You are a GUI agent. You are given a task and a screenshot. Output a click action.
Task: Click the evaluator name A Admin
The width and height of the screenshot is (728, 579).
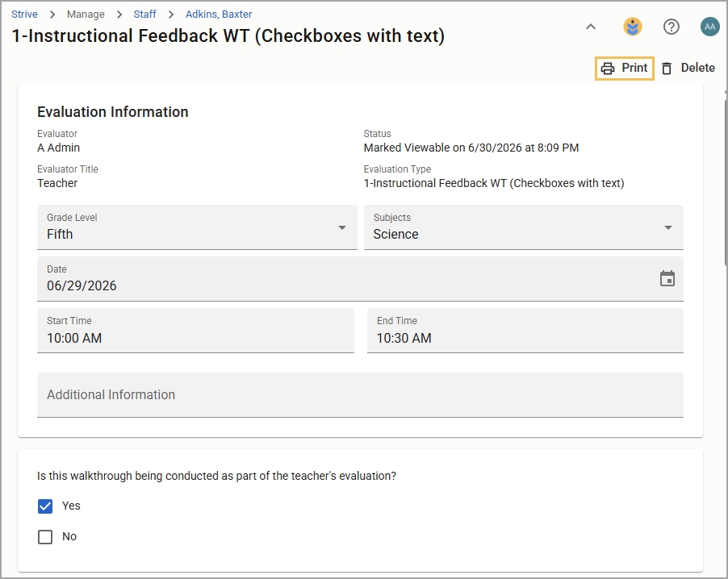click(x=58, y=148)
